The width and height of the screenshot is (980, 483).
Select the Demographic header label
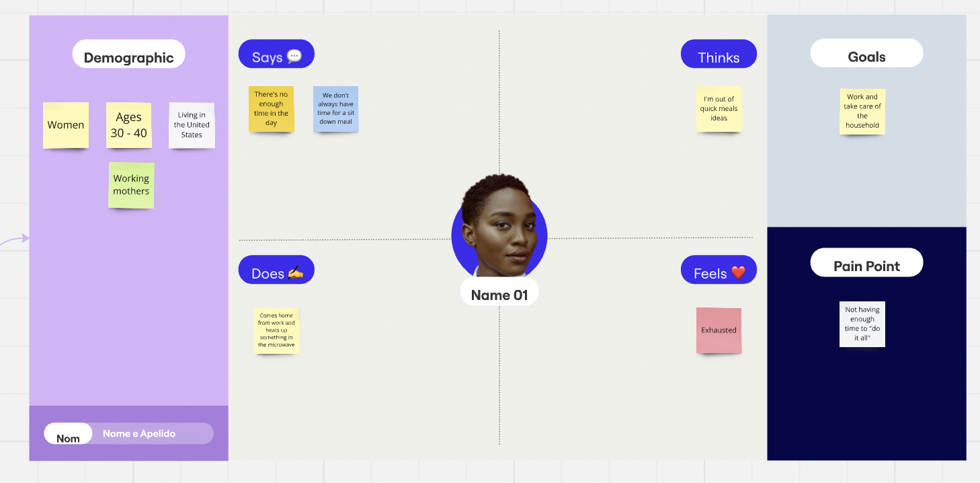[128, 57]
